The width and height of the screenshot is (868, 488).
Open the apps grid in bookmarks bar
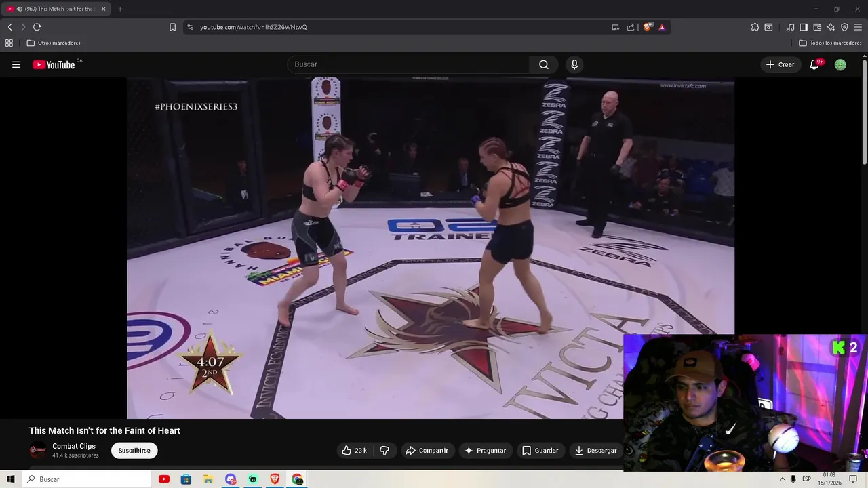tap(9, 43)
